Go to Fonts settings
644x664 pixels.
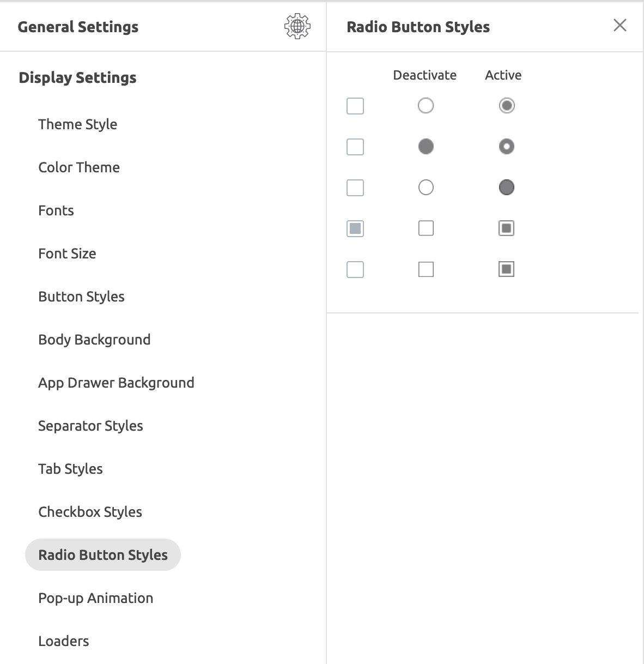point(56,210)
